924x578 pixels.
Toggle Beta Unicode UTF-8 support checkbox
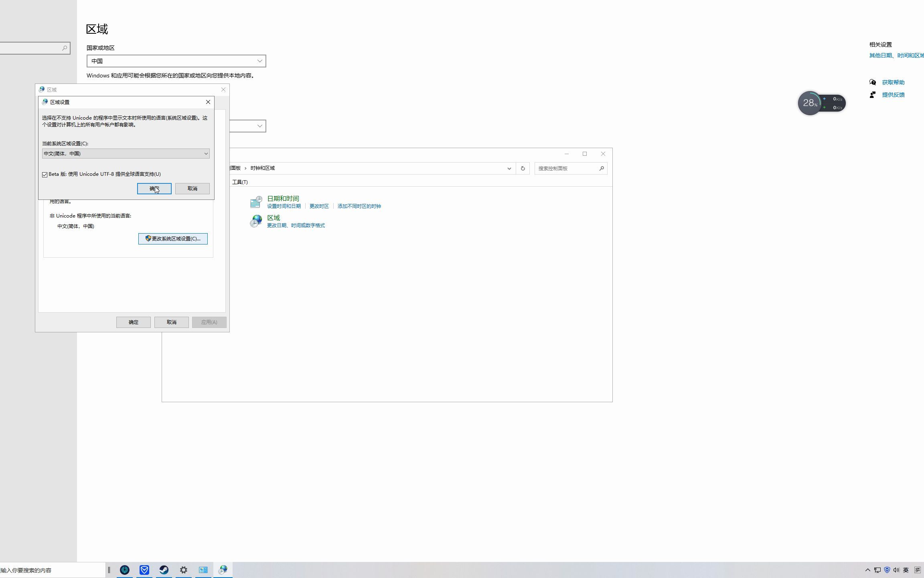[x=45, y=175]
